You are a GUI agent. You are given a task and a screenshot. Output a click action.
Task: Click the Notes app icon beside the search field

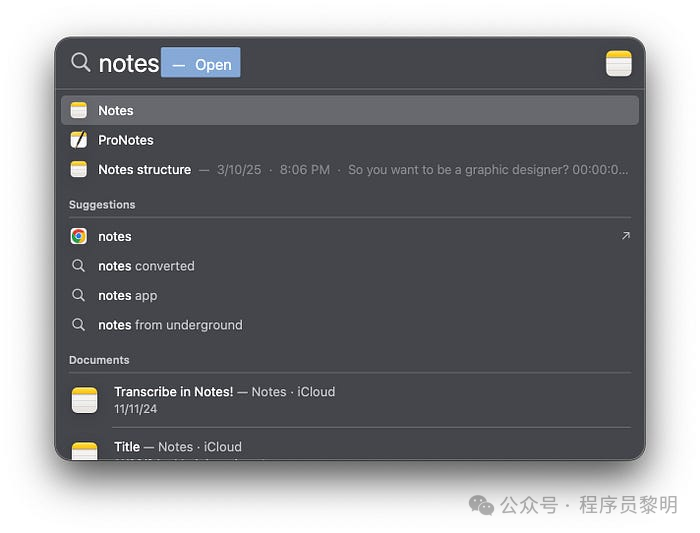click(618, 64)
